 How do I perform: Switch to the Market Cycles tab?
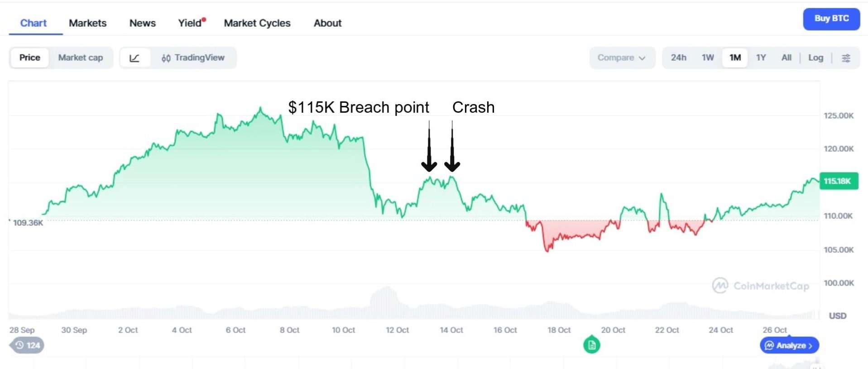click(x=257, y=23)
